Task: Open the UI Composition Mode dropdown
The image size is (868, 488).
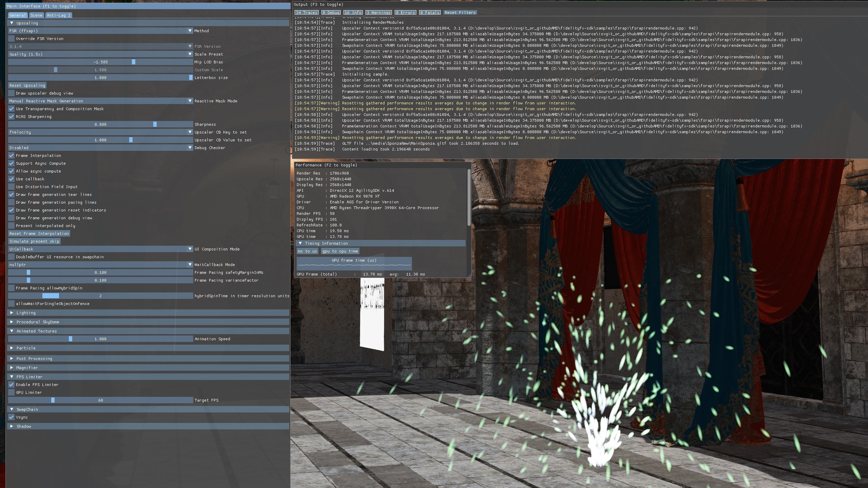Action: (x=100, y=249)
